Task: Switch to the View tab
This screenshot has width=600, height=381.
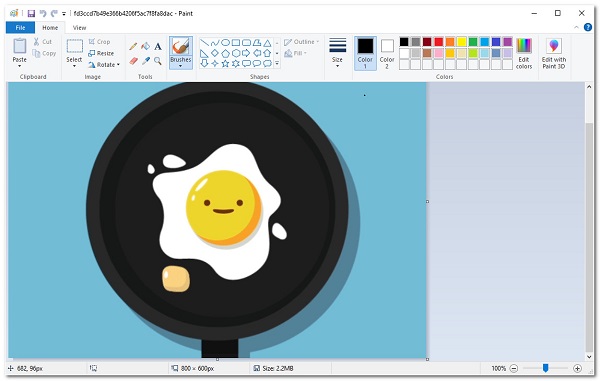Action: 79,28
